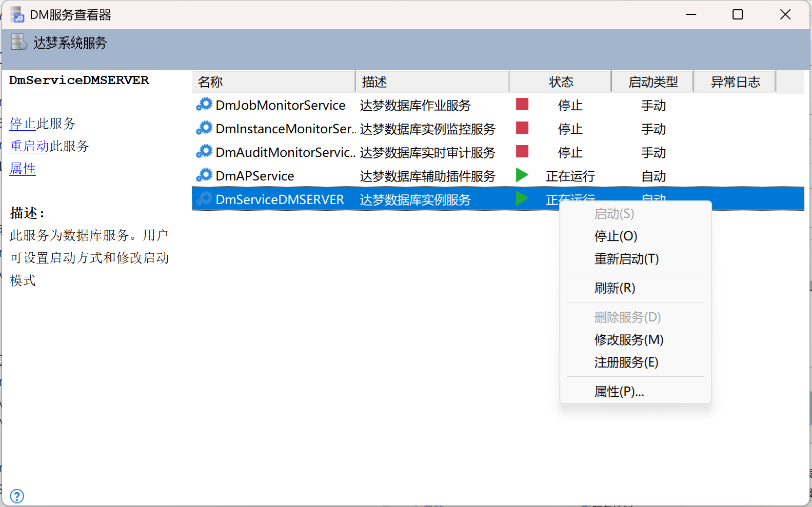This screenshot has height=507, width=812.
Task: Click 停止 status of DmAuditMonitorService
Action: [x=570, y=152]
